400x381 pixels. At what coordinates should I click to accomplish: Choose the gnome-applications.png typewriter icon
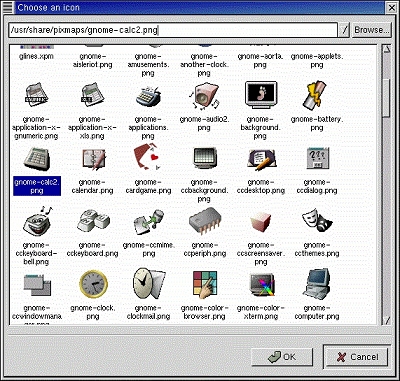(148, 96)
